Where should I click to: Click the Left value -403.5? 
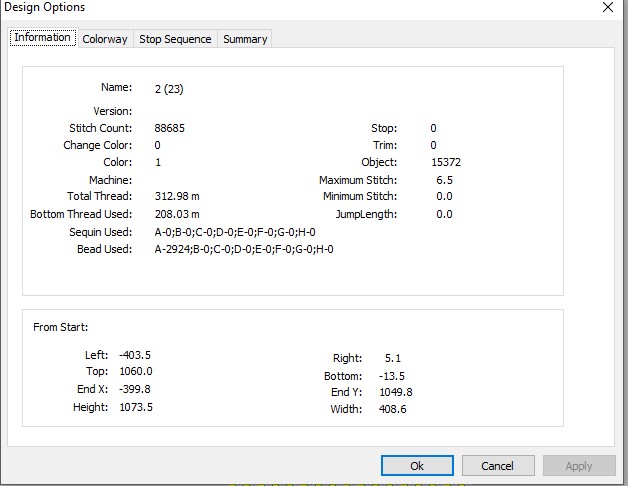pos(135,355)
